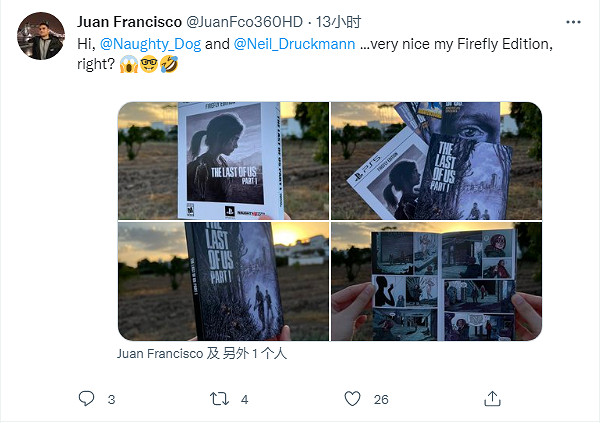This screenshot has width=601, height=423.
Task: Open the @Neil_Druckmann mention link
Action: tap(289, 44)
